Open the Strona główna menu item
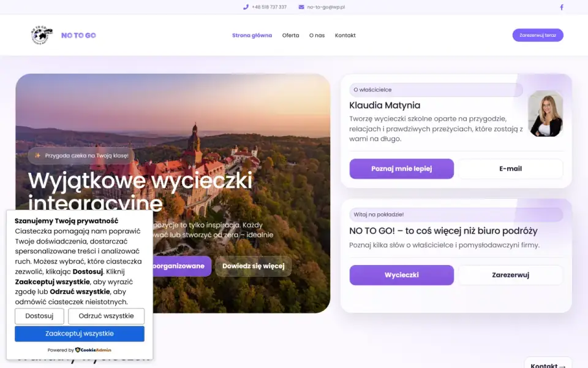Viewport: 588px width, 368px height. point(252,36)
